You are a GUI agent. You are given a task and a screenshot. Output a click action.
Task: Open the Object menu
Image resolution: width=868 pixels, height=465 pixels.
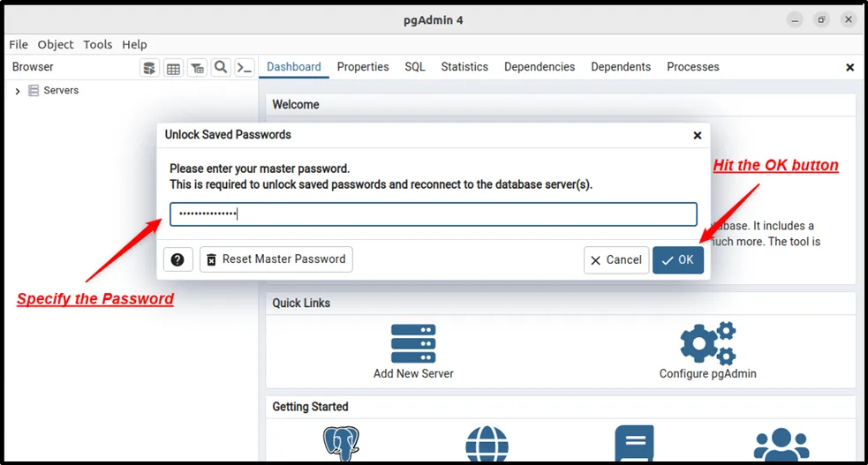pos(56,44)
